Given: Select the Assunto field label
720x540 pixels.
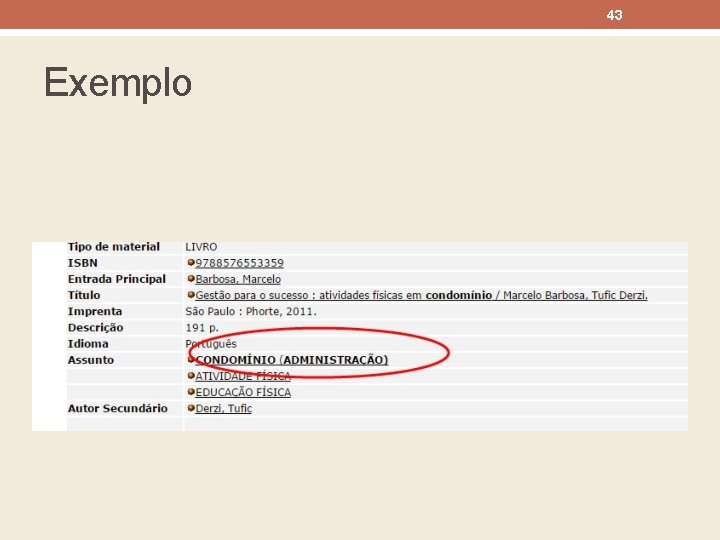Looking at the screenshot, I should coord(90,360).
